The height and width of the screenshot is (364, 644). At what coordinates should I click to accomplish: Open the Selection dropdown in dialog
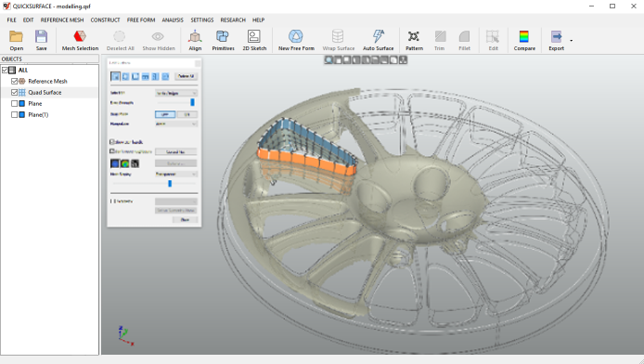pyautogui.click(x=176, y=93)
